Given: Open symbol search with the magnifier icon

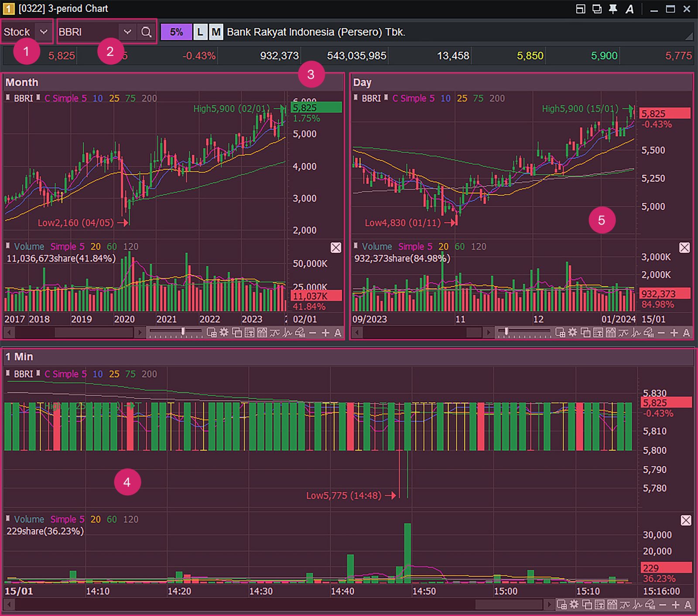Looking at the screenshot, I should [147, 31].
